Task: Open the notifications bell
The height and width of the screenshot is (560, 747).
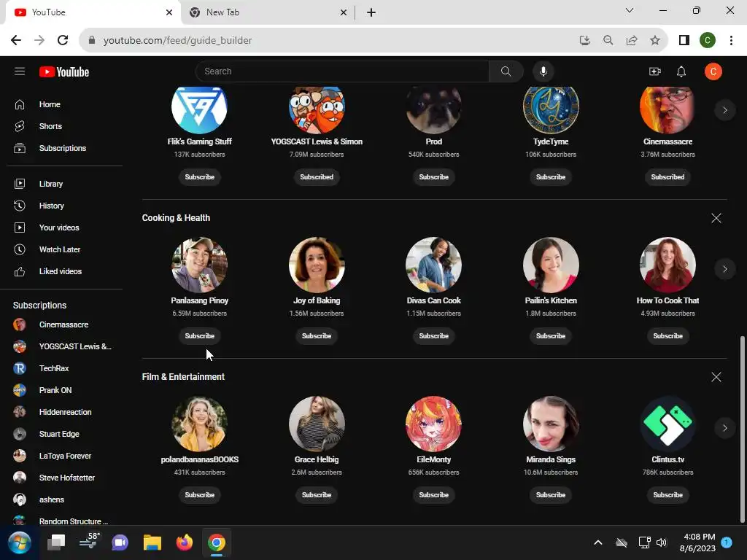Action: pos(681,71)
